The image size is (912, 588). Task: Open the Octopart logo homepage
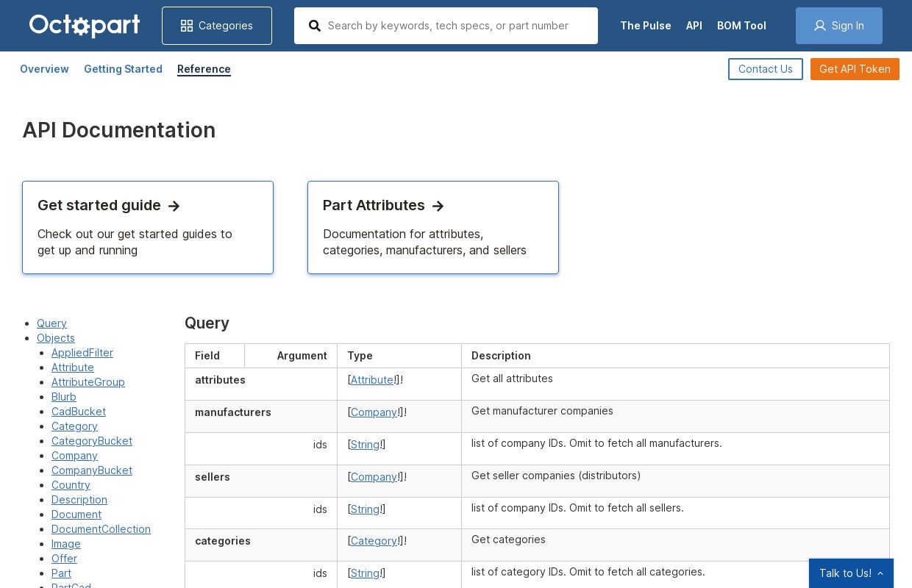[85, 25]
